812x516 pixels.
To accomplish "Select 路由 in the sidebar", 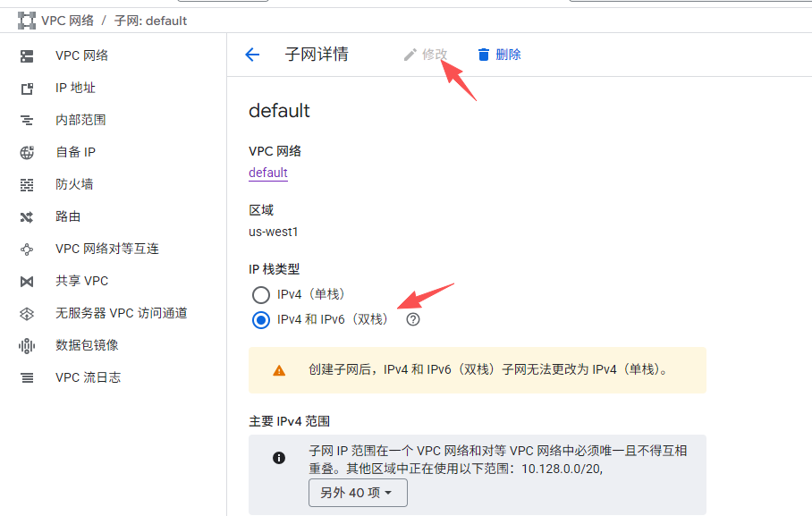I will point(67,216).
